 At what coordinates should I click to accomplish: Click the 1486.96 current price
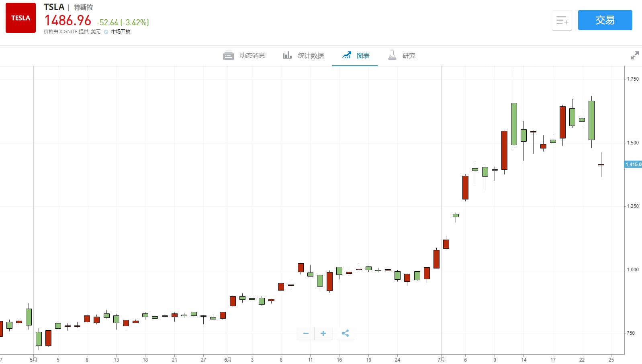[x=68, y=20]
